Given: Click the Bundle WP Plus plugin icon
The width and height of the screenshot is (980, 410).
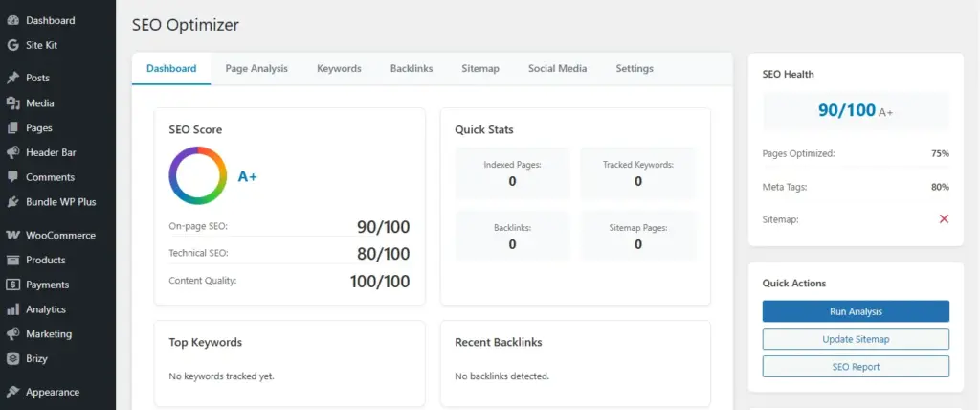Looking at the screenshot, I should [12, 202].
